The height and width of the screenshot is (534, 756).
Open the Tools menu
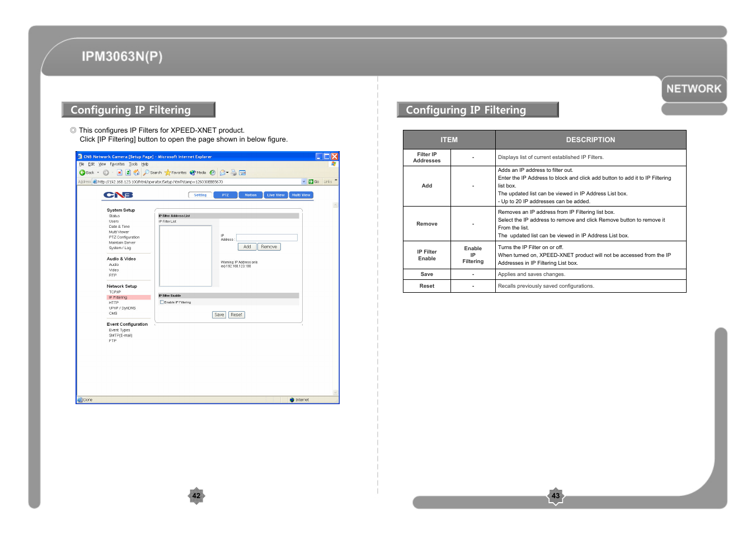coord(133,164)
